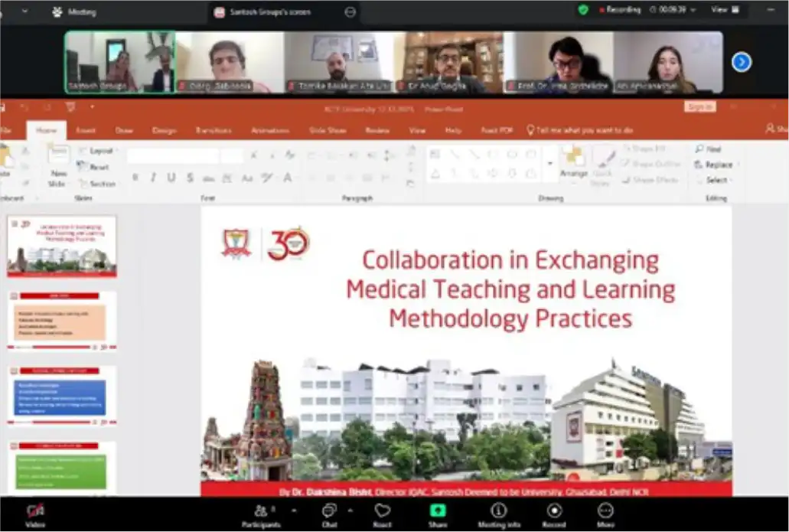
Task: Expand the meeting timer dropdown arrow
Action: point(693,10)
